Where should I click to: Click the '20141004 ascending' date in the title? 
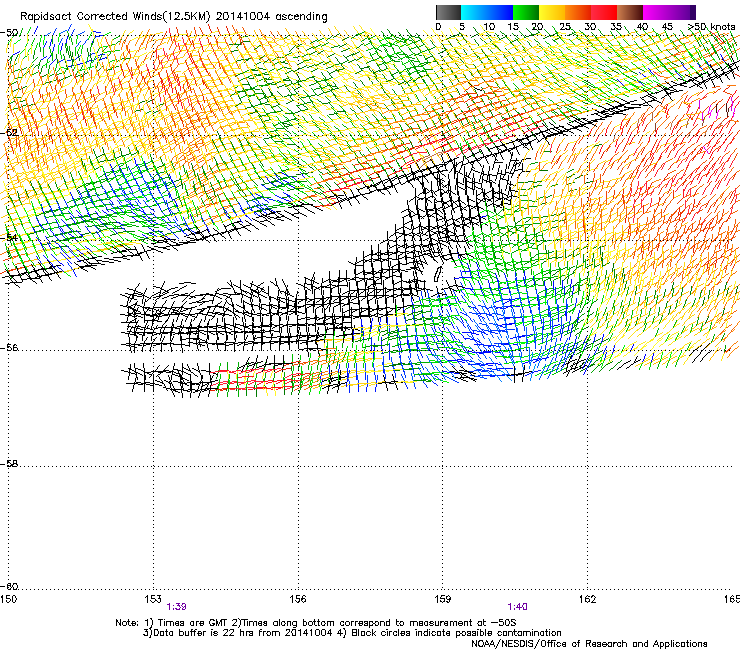coord(272,17)
